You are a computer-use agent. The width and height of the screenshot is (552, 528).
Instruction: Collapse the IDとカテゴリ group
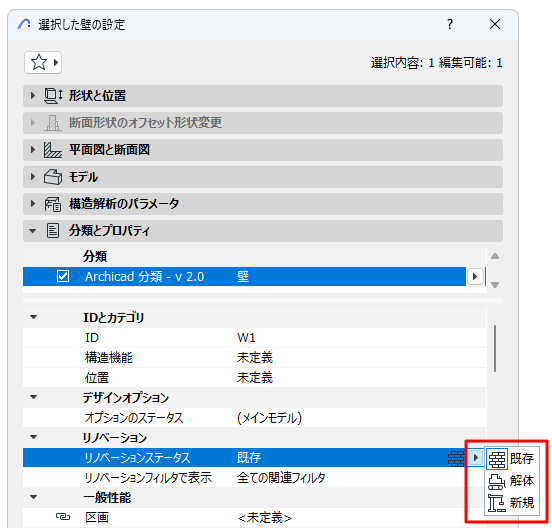coord(33,317)
